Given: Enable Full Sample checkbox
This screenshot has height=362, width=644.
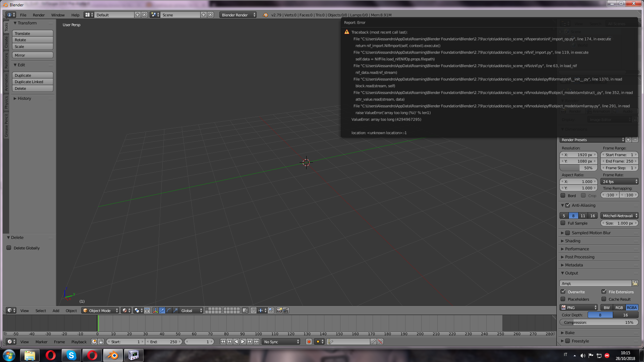Looking at the screenshot, I should coord(563,223).
